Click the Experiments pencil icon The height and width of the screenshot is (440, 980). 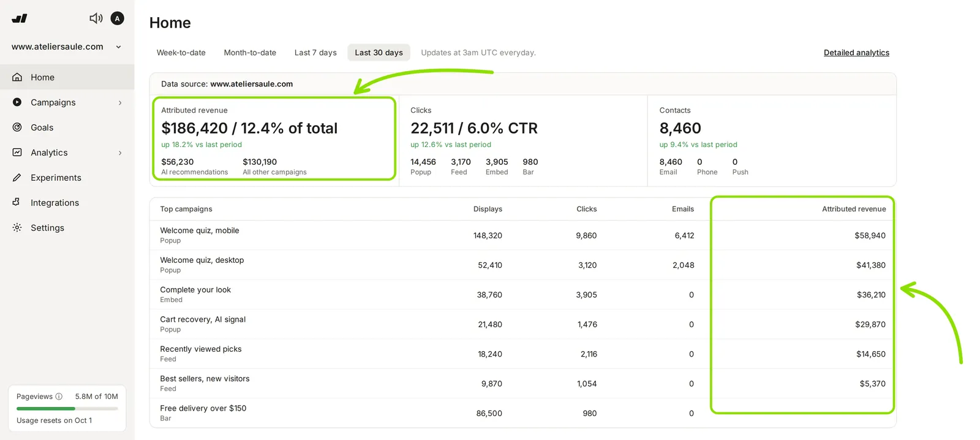point(17,178)
